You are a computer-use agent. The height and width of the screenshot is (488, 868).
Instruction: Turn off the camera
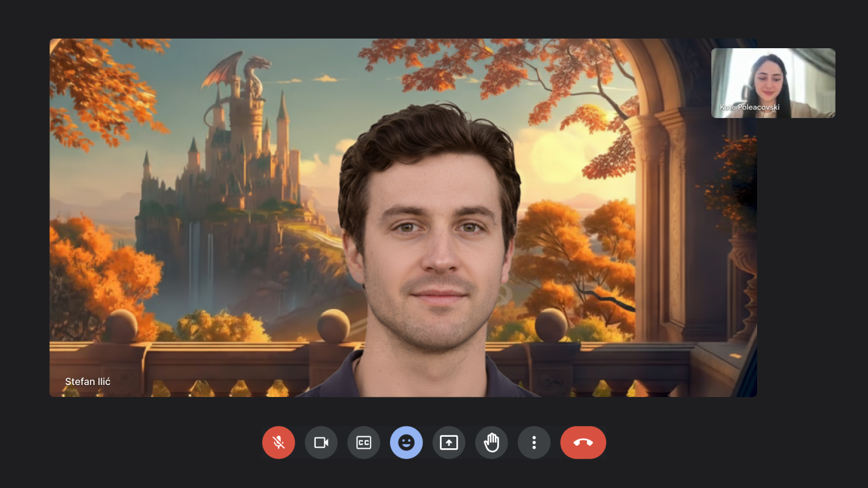pyautogui.click(x=321, y=443)
